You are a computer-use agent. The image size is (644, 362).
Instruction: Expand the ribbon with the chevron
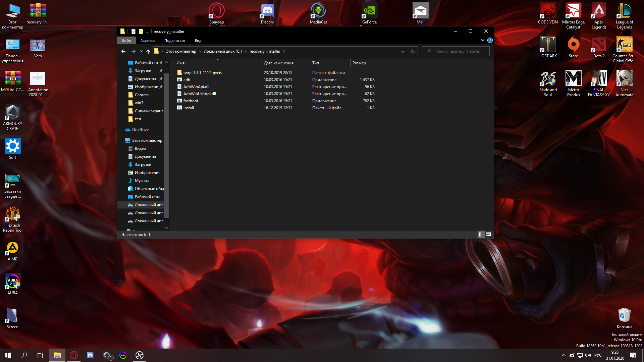coord(482,40)
